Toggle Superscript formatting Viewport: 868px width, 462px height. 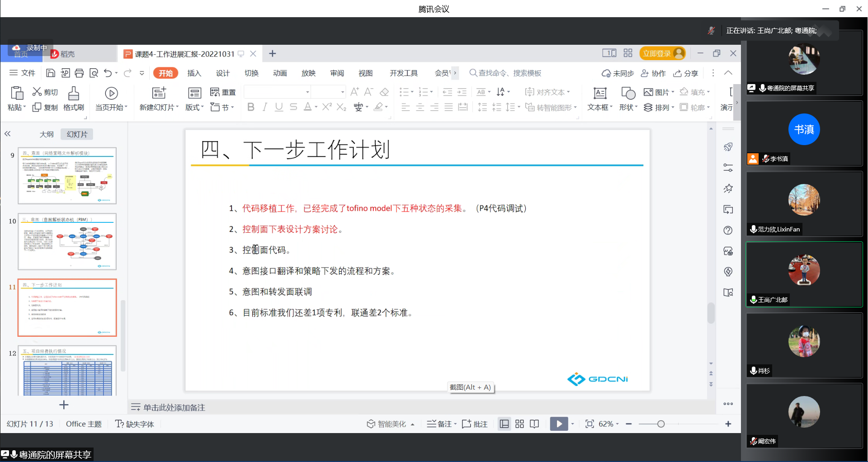pyautogui.click(x=327, y=107)
